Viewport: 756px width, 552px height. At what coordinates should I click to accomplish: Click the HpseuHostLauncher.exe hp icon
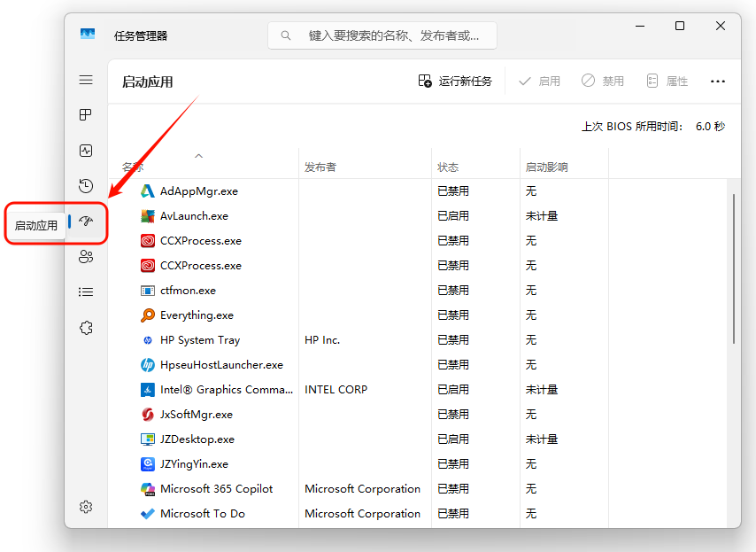click(x=148, y=365)
